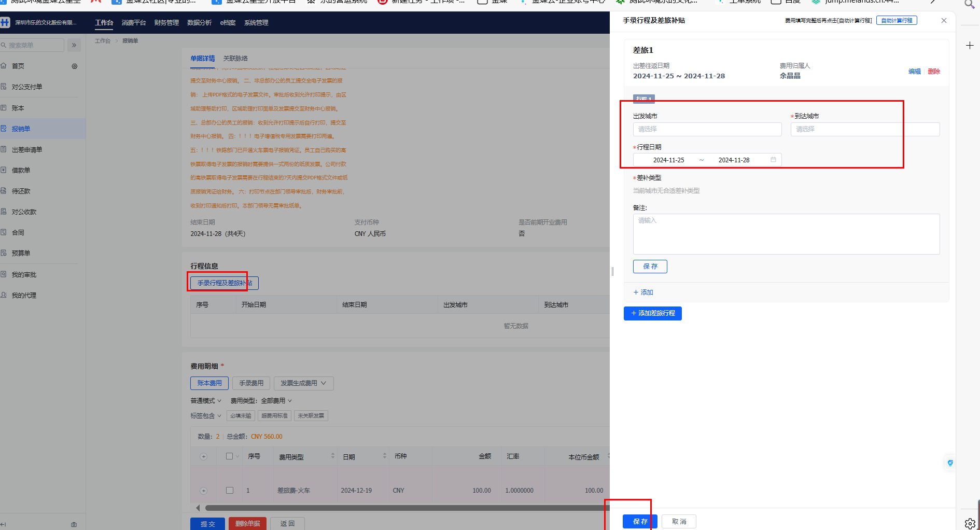Screen dimensions: 980x530
Task: Check the checkbox for row 1 差旅费-火车
Action: coord(230,490)
